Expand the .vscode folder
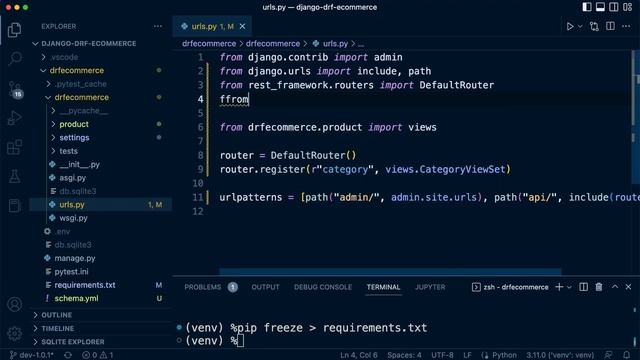 click(x=64, y=57)
